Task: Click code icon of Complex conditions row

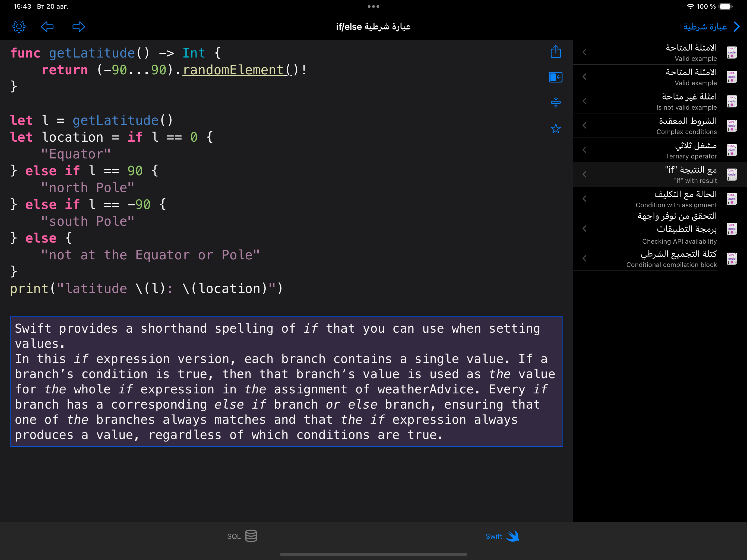Action: (x=732, y=126)
